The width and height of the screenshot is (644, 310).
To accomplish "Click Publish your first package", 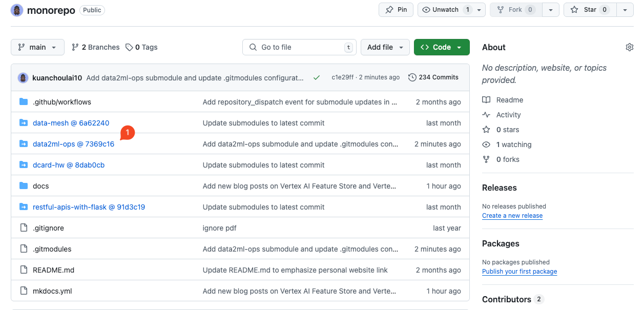I will (520, 272).
